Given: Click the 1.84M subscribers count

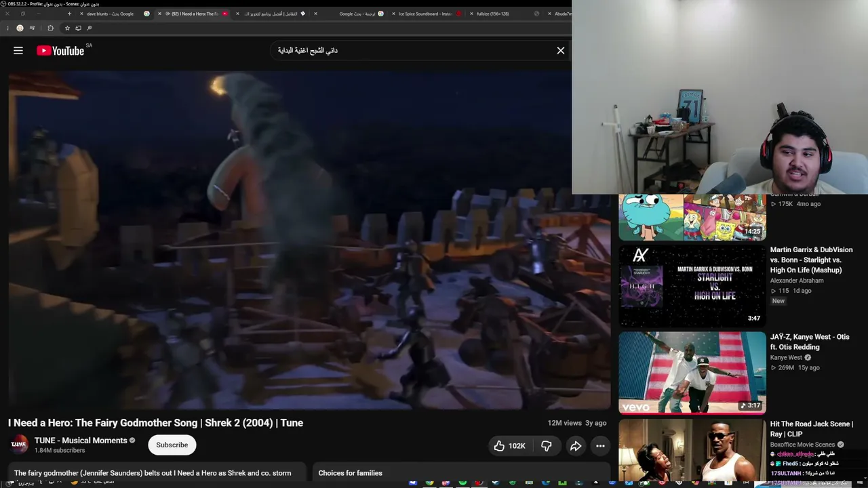Looking at the screenshot, I should [60, 450].
